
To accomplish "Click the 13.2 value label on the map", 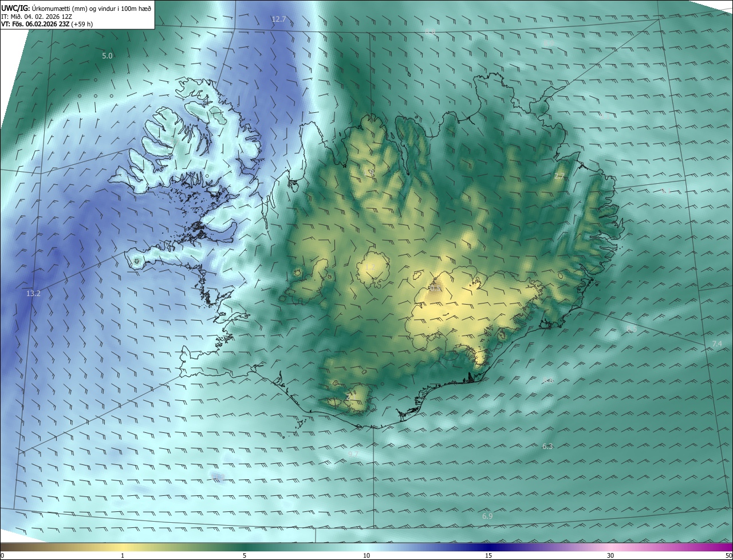I will click(x=33, y=293).
